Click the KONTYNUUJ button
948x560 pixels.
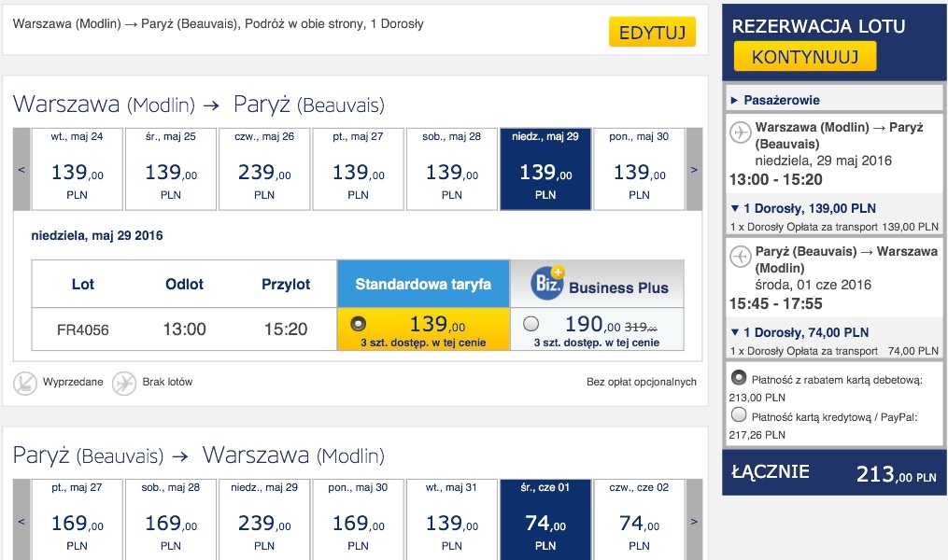click(x=805, y=57)
